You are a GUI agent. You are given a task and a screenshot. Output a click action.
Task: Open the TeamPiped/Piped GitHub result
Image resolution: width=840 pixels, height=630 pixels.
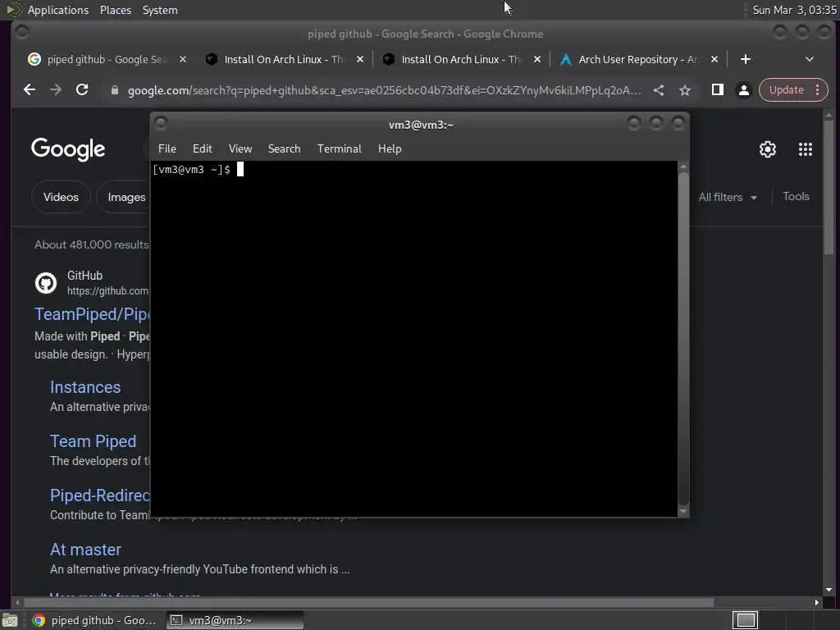click(x=92, y=314)
